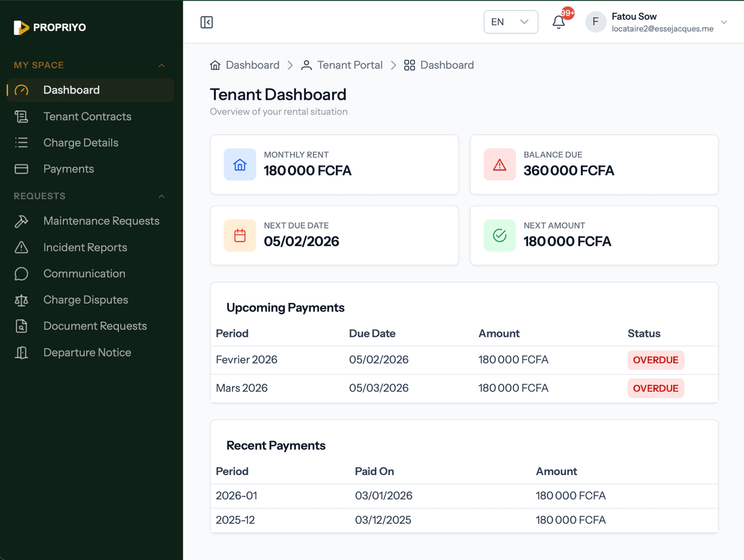Collapse the Requests section
This screenshot has height=560, width=744.
(x=161, y=196)
